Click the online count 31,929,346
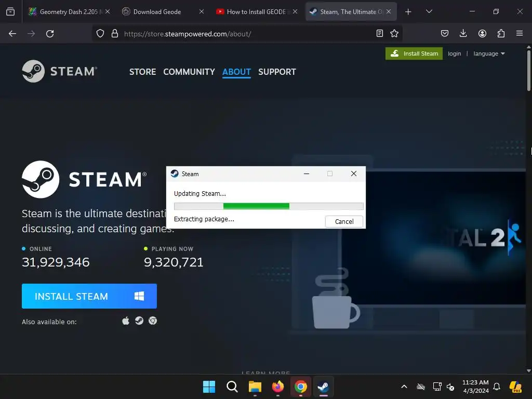 click(x=56, y=262)
